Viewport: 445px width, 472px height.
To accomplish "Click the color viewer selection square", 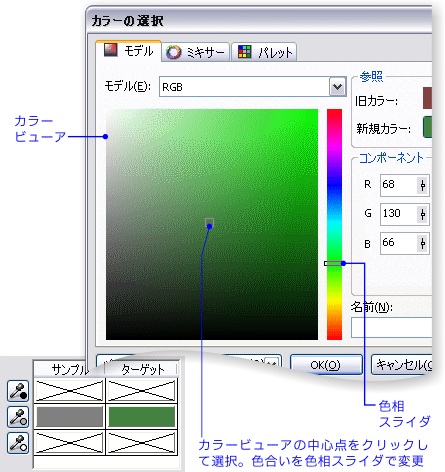I will point(209,222).
